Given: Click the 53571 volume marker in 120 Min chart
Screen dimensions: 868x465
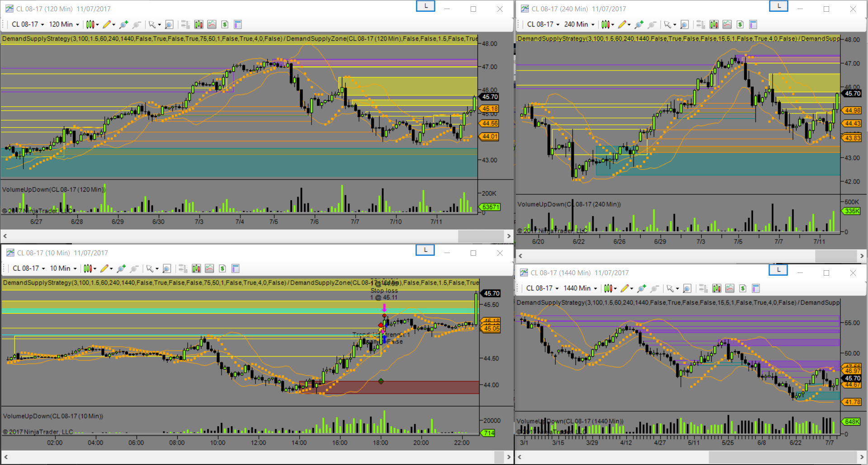Looking at the screenshot, I should pos(490,207).
